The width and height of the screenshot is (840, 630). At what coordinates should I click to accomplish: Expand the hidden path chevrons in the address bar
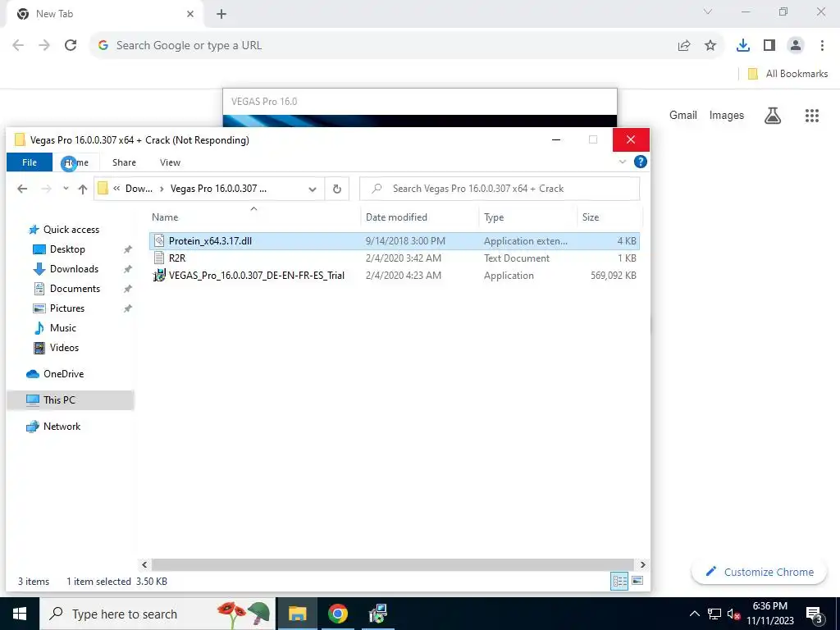click(116, 189)
